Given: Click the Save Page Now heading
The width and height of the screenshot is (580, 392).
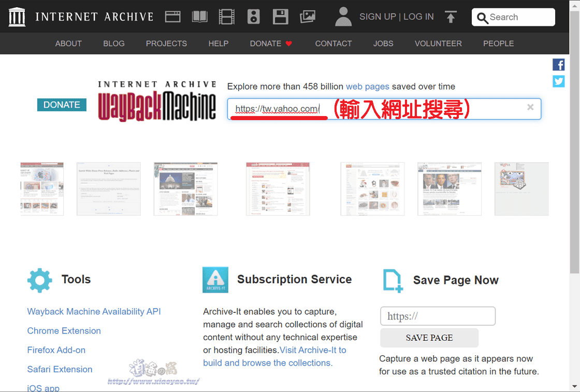Looking at the screenshot, I should [x=456, y=280].
